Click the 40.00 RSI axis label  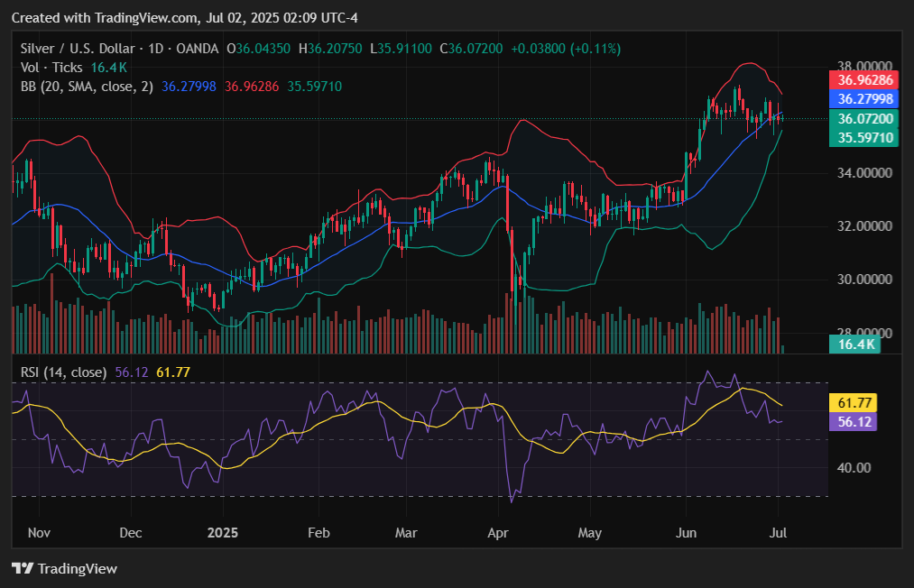click(x=854, y=468)
